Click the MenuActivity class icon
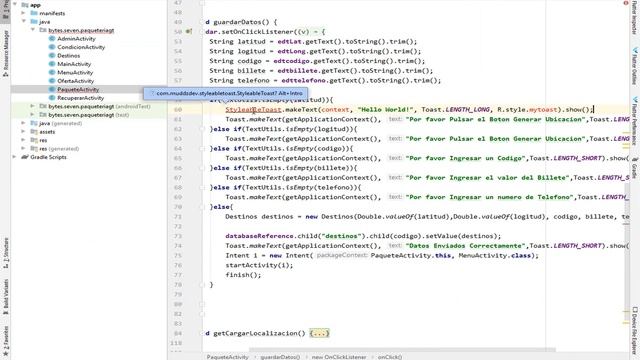The height and width of the screenshot is (360, 640). [52, 72]
